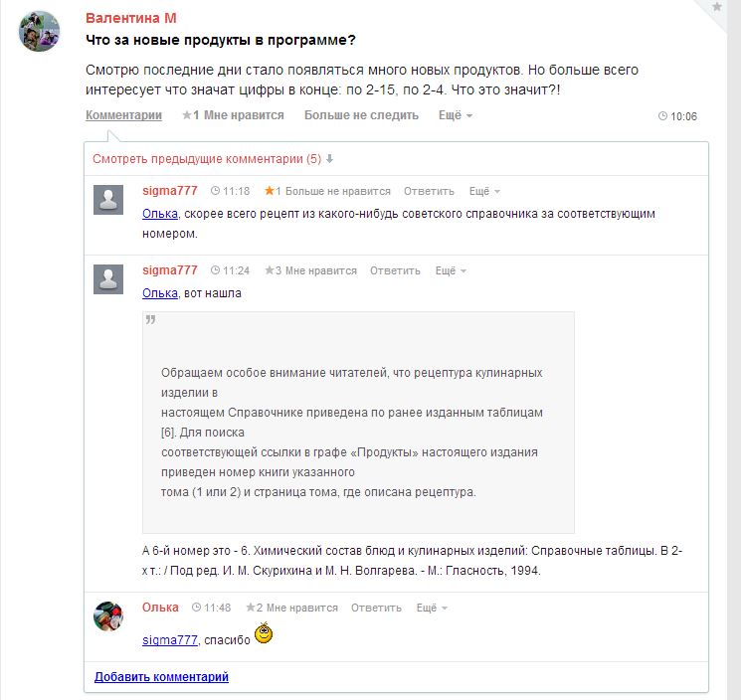The width and height of the screenshot is (741, 700).
Task: Select the "Комментарии" tab
Action: (123, 115)
